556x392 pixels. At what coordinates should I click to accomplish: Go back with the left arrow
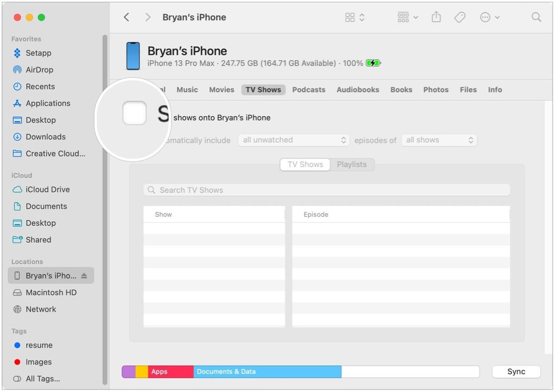[x=126, y=17]
